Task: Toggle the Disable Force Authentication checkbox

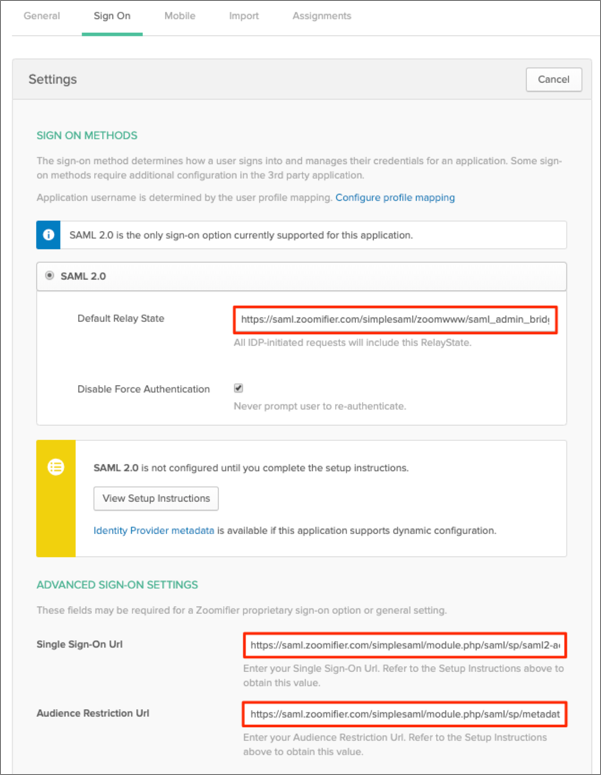Action: tap(238, 388)
